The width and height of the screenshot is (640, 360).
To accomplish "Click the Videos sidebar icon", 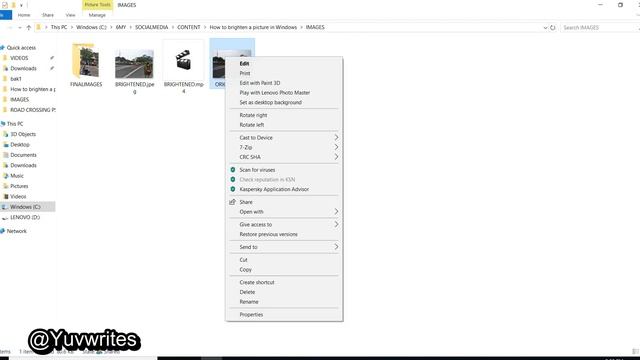I will (x=6, y=197).
